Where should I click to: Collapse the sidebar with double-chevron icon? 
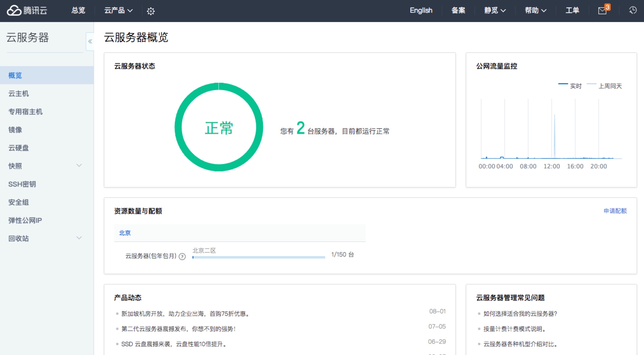coord(90,42)
